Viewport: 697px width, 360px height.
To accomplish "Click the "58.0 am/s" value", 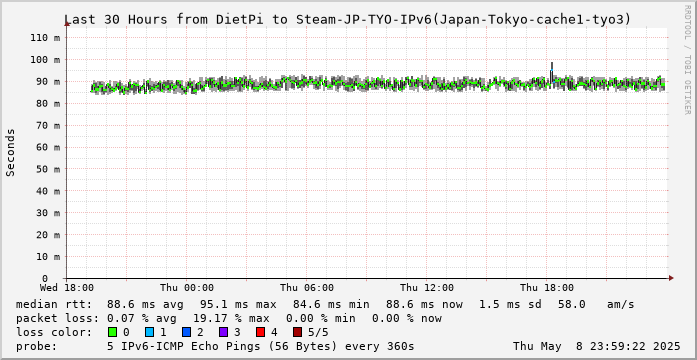I will point(597,304).
